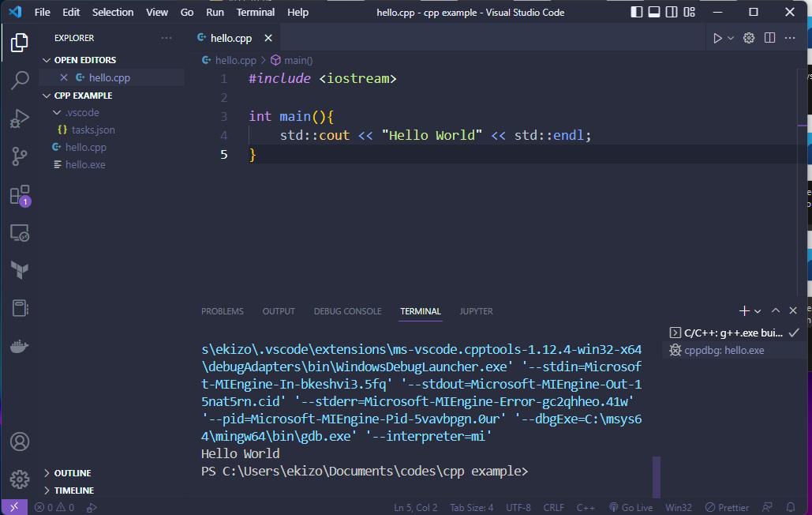Open the Terminal menu
The width and height of the screenshot is (812, 515).
point(256,12)
